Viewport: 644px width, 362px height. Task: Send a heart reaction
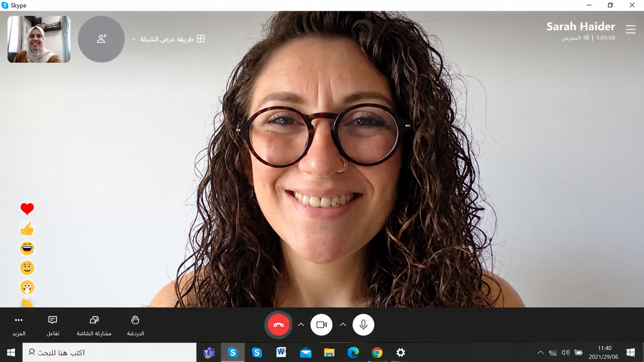pyautogui.click(x=27, y=209)
